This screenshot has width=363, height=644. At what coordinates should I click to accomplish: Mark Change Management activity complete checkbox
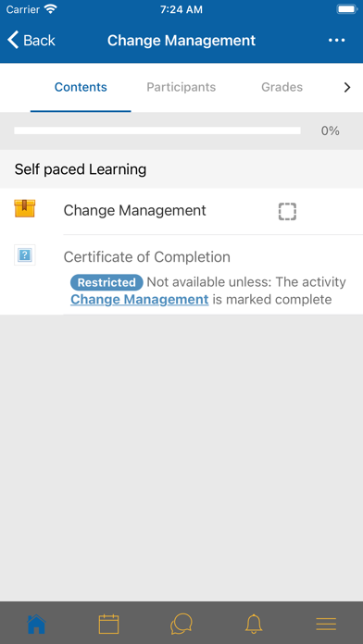pyautogui.click(x=287, y=212)
